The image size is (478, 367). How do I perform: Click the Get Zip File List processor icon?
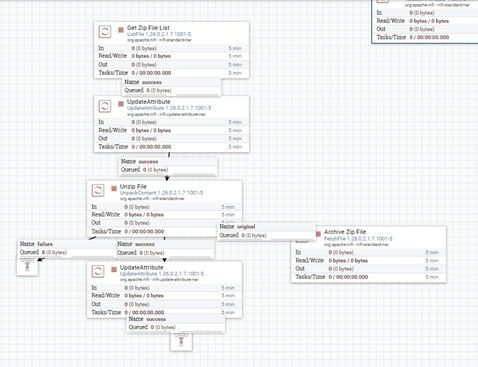[x=105, y=32]
